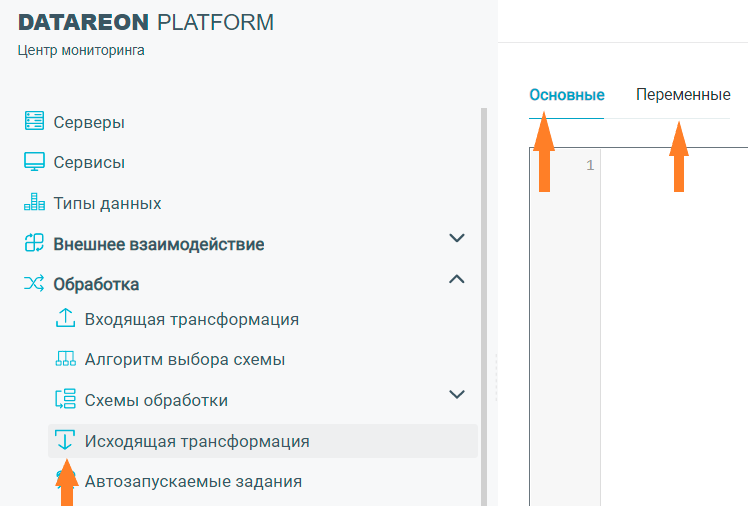Switch to the Основные tab
This screenshot has width=748, height=506.
click(566, 96)
